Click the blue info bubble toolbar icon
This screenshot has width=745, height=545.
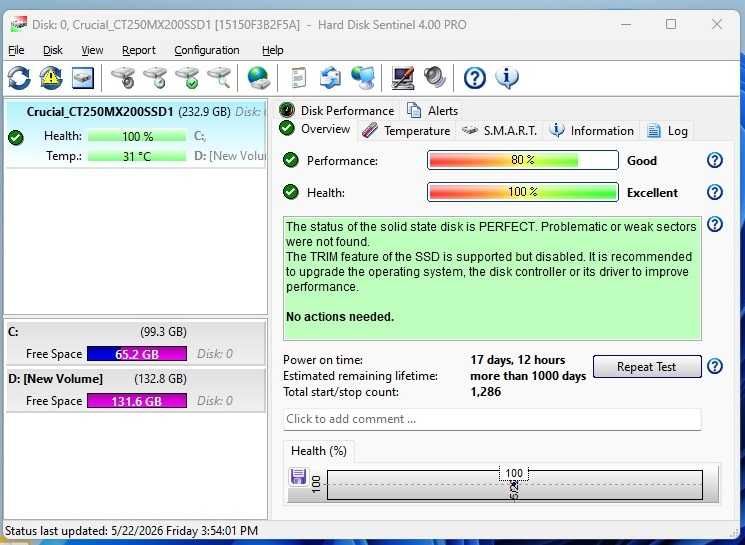(506, 77)
